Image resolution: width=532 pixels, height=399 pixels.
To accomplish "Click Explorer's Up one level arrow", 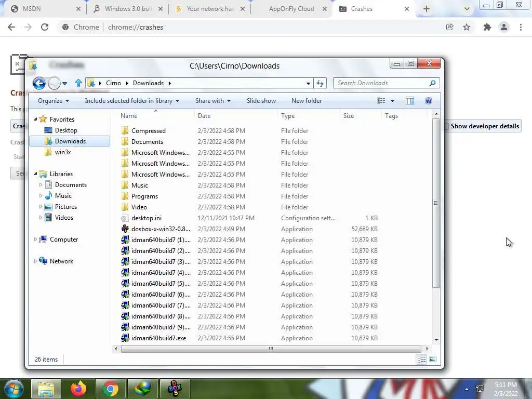I will (78, 83).
